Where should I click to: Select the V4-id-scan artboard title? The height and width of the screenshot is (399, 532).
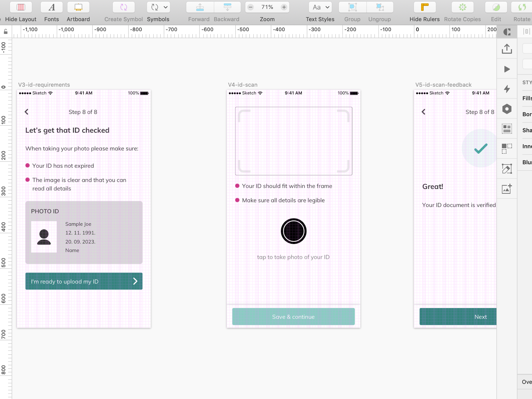[x=243, y=85]
